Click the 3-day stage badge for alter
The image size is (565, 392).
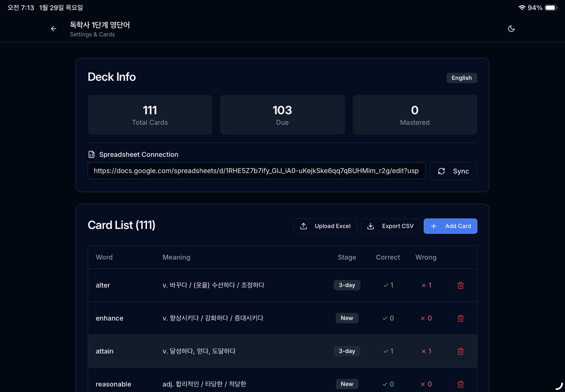point(347,285)
